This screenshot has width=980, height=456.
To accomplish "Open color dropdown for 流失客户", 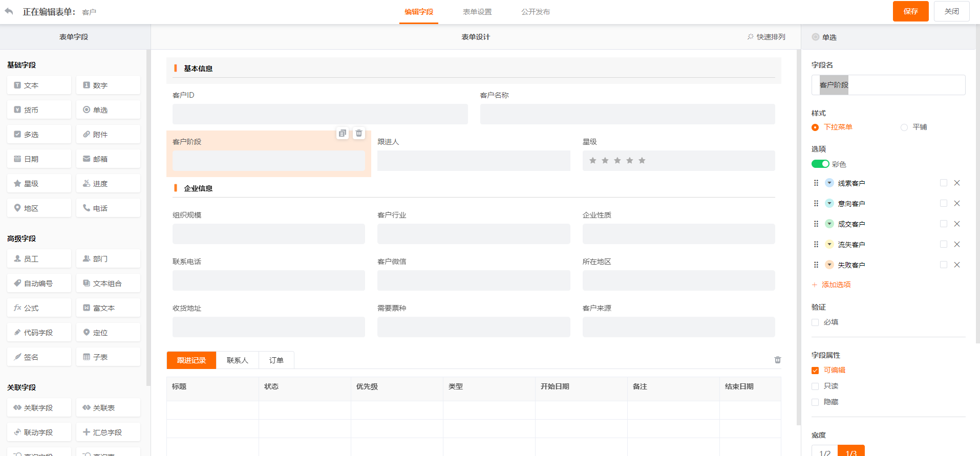I will (829, 244).
